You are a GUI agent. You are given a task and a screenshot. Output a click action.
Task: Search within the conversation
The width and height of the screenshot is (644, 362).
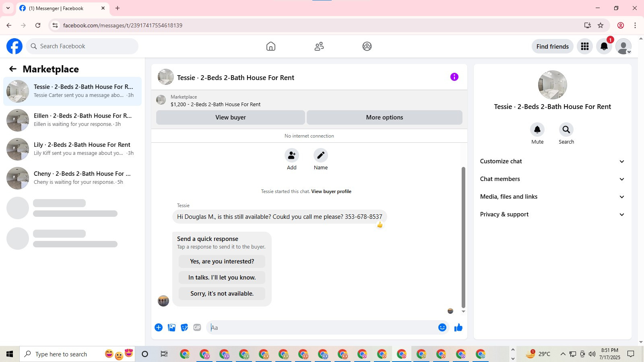pos(566,130)
